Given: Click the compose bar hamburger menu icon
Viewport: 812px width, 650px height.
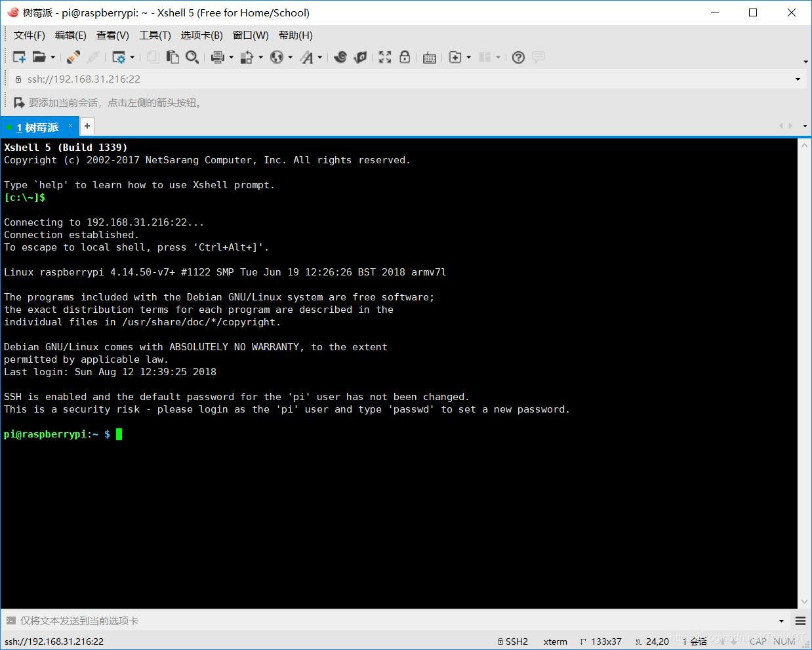Looking at the screenshot, I should 800,620.
